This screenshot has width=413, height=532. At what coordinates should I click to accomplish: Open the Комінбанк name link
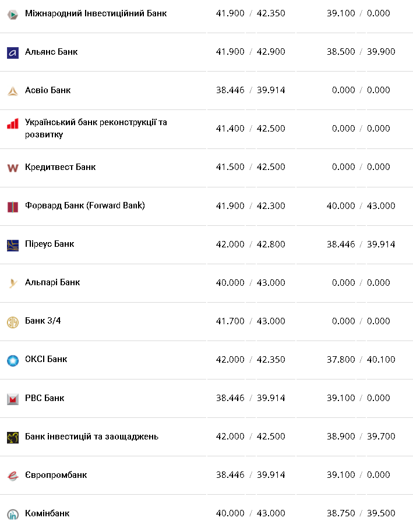coord(47,513)
